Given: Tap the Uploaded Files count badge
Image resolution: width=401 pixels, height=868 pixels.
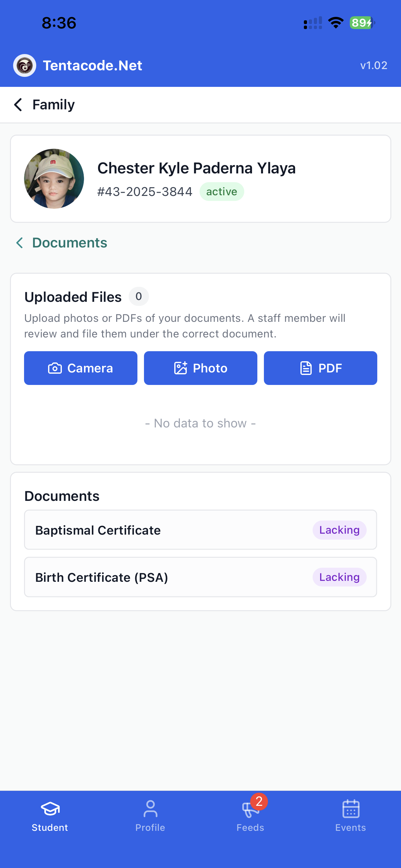Looking at the screenshot, I should [139, 297].
